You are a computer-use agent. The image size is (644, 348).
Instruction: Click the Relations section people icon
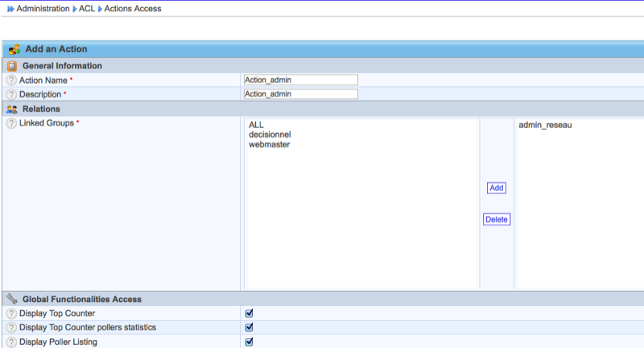[x=12, y=109]
